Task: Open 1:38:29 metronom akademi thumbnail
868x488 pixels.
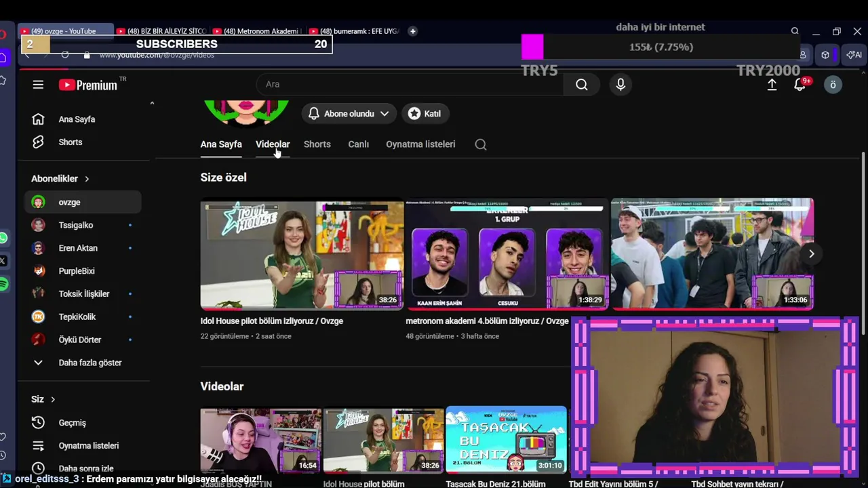Action: pyautogui.click(x=507, y=254)
